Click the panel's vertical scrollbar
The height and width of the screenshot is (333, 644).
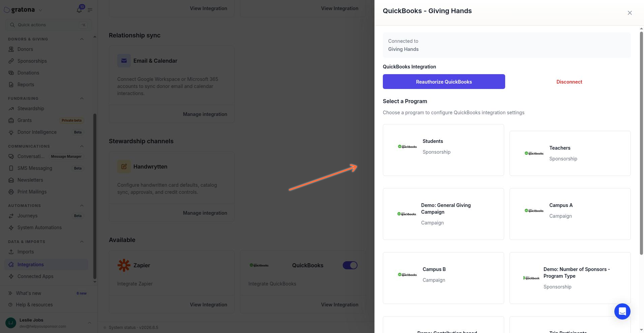641,143
